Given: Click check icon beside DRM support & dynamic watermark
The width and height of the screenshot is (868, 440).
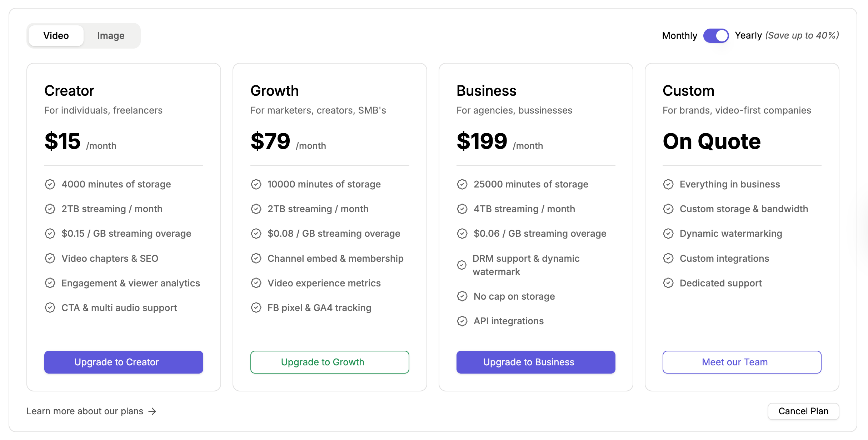Looking at the screenshot, I should [462, 265].
